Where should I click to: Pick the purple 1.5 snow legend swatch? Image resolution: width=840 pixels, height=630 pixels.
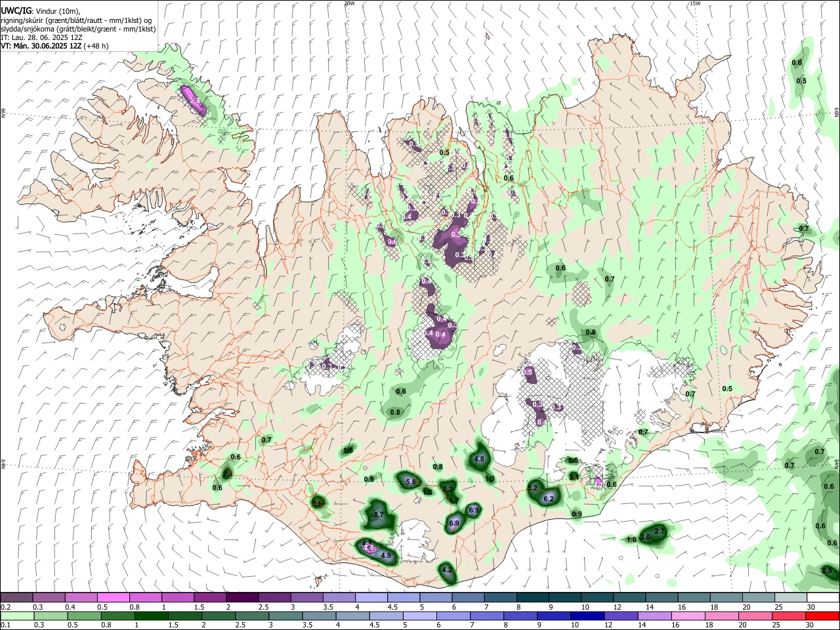pyautogui.click(x=210, y=597)
